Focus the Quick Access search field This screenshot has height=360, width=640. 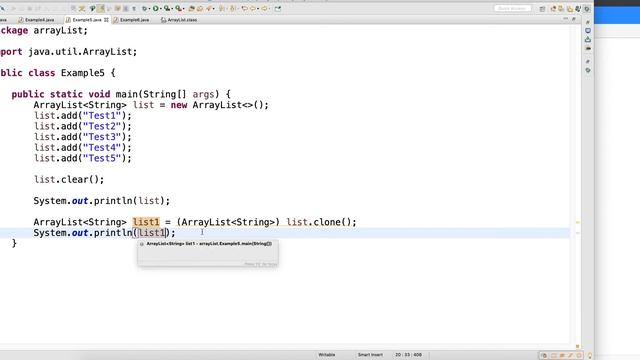point(513,8)
